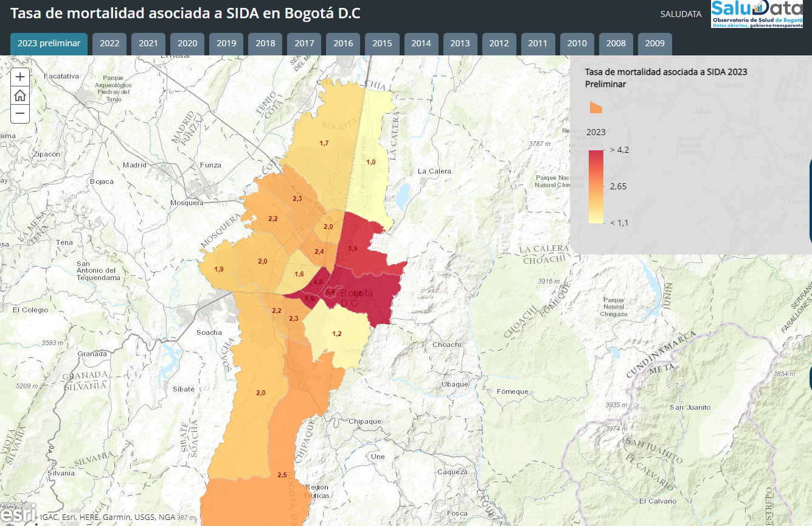The height and width of the screenshot is (526, 812).
Task: Click the 2,65 legend label
Action: tap(618, 186)
